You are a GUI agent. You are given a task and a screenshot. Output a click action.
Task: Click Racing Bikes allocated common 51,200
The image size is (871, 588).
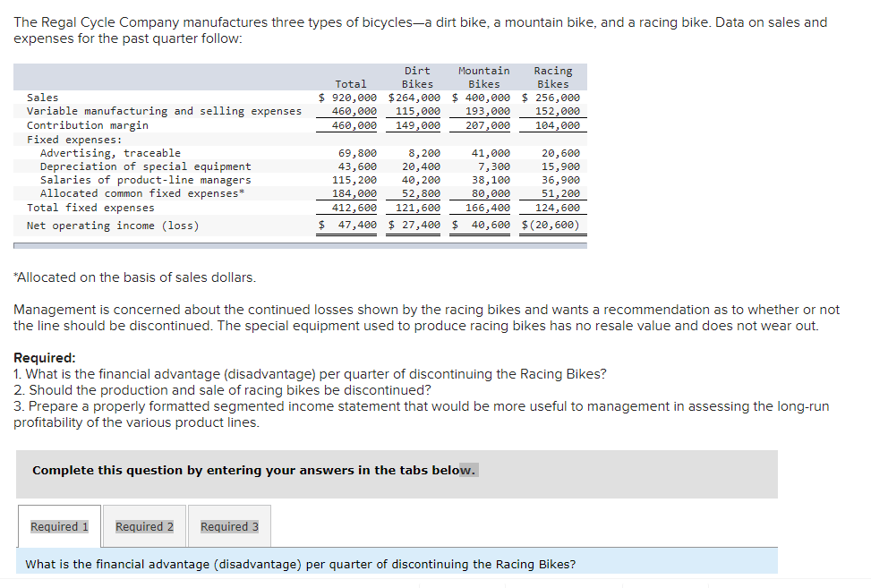click(x=560, y=193)
